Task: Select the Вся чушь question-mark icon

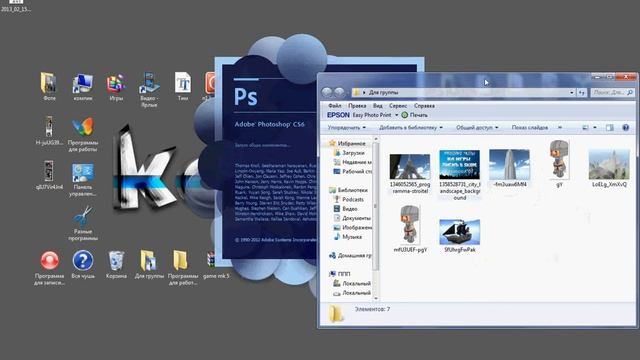Action: (83, 264)
